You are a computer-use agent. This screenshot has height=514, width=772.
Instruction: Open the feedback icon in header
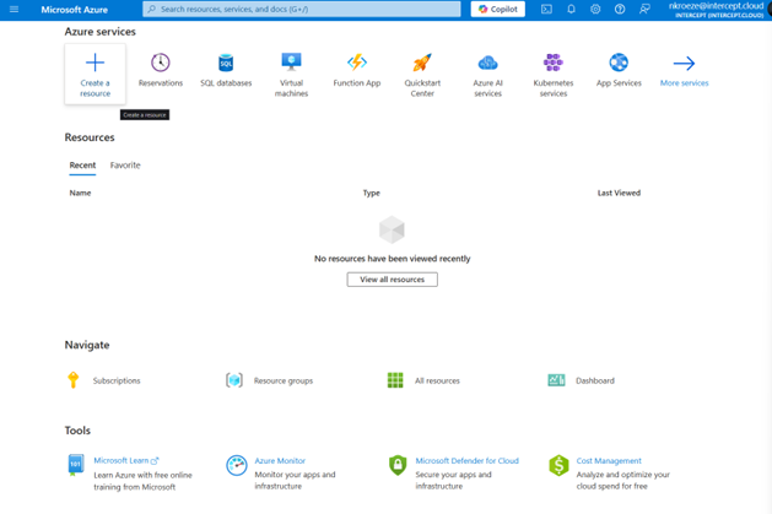(x=644, y=9)
